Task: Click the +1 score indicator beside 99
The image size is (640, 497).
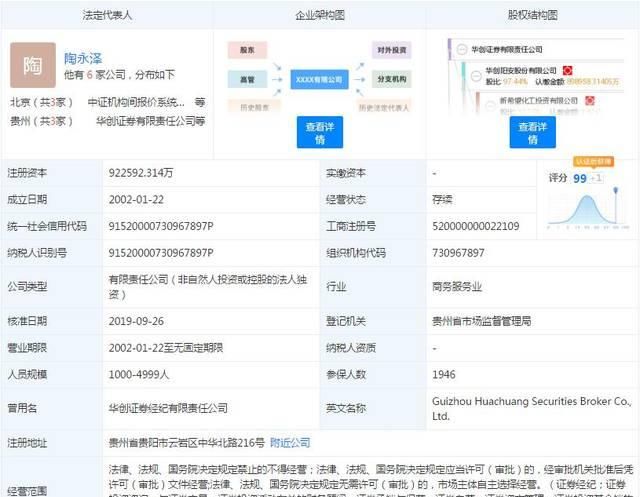Action: tap(596, 177)
